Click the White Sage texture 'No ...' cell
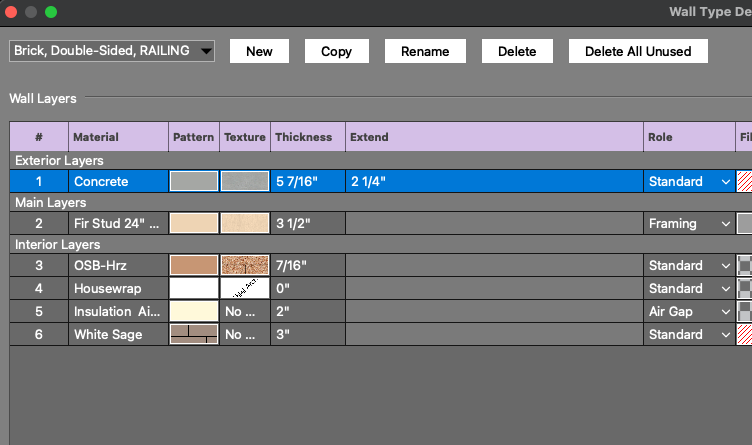This screenshot has width=752, height=445. pyautogui.click(x=245, y=334)
